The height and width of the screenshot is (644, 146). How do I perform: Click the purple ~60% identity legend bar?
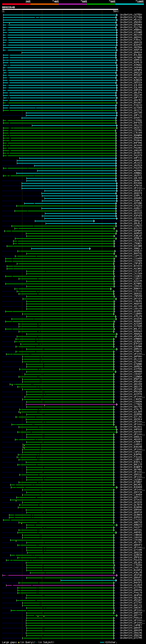coord(73,4)
